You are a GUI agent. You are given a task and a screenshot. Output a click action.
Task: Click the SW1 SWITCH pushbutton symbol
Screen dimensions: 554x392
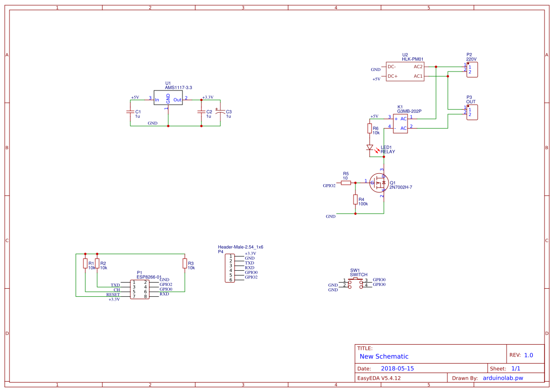(355, 279)
